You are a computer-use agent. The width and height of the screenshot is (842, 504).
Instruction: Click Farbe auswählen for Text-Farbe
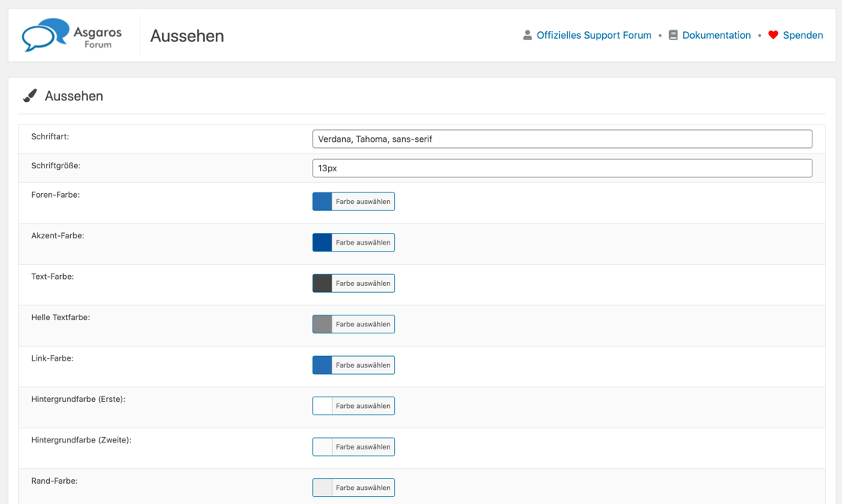click(363, 284)
